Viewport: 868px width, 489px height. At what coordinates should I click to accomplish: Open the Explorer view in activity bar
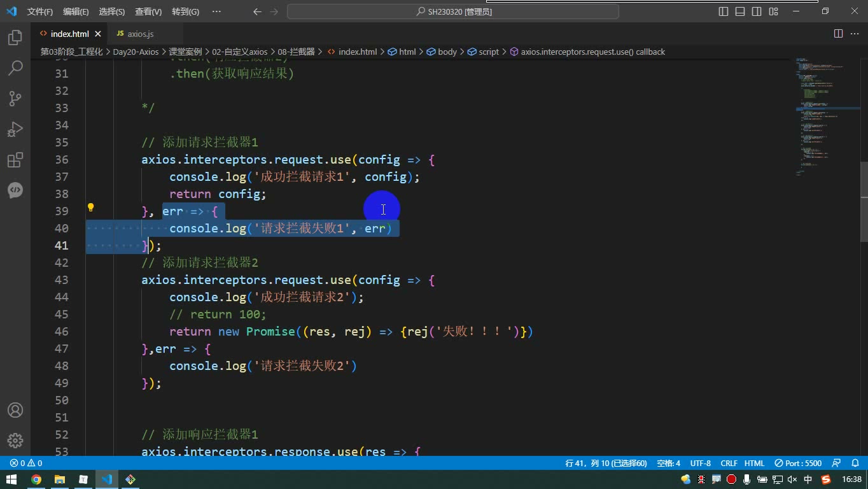pos(15,38)
